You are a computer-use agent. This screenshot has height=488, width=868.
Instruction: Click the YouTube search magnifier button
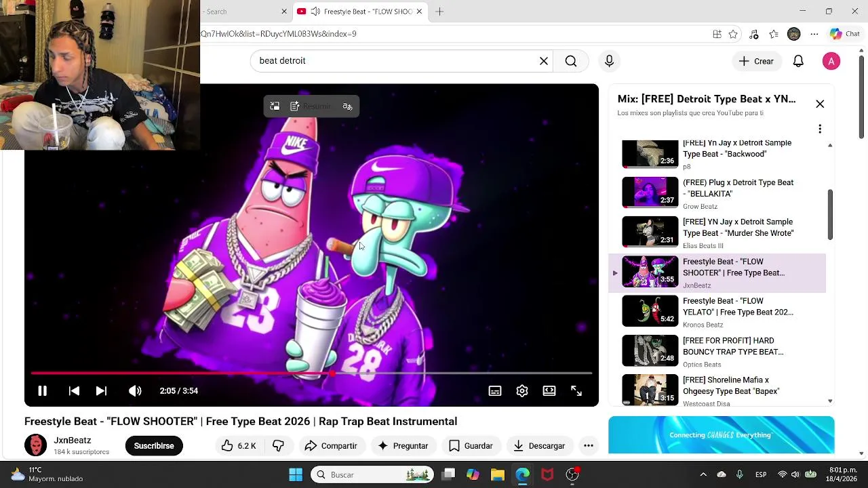(x=571, y=61)
